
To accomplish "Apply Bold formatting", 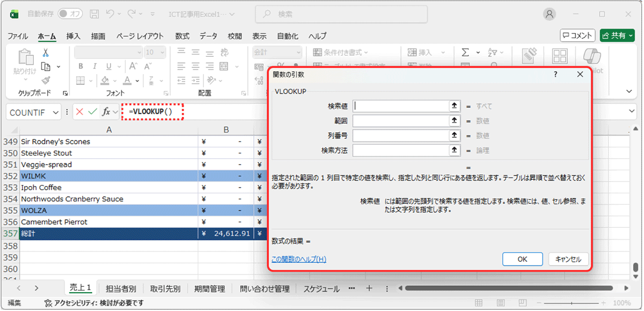I will pyautogui.click(x=81, y=66).
